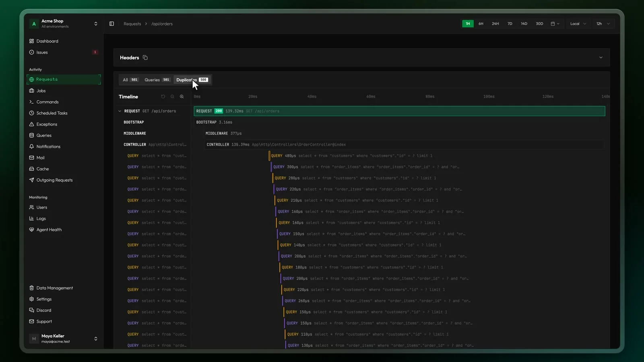Switch time range to 30D
The height and width of the screenshot is (362, 644).
click(539, 24)
